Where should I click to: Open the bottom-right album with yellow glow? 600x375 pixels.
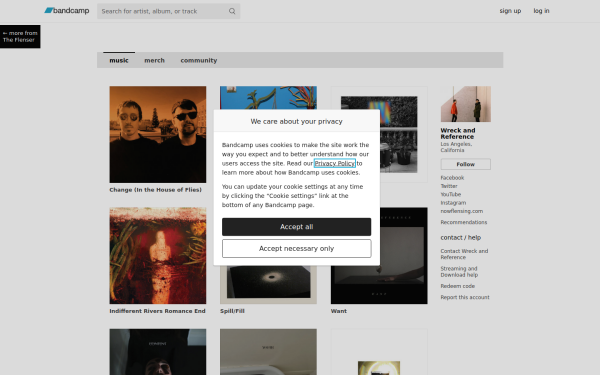click(x=379, y=352)
